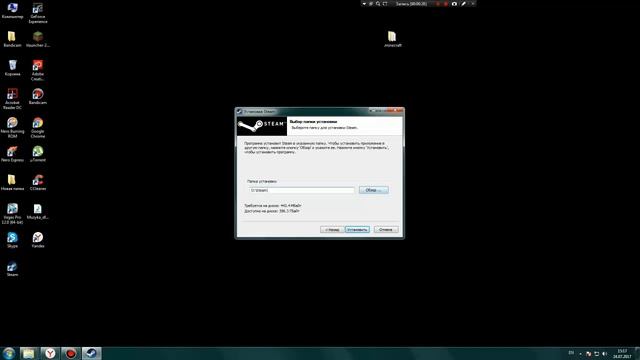Open the Nero Burning ROM shortcut
This screenshot has height=360, width=640.
[12, 127]
